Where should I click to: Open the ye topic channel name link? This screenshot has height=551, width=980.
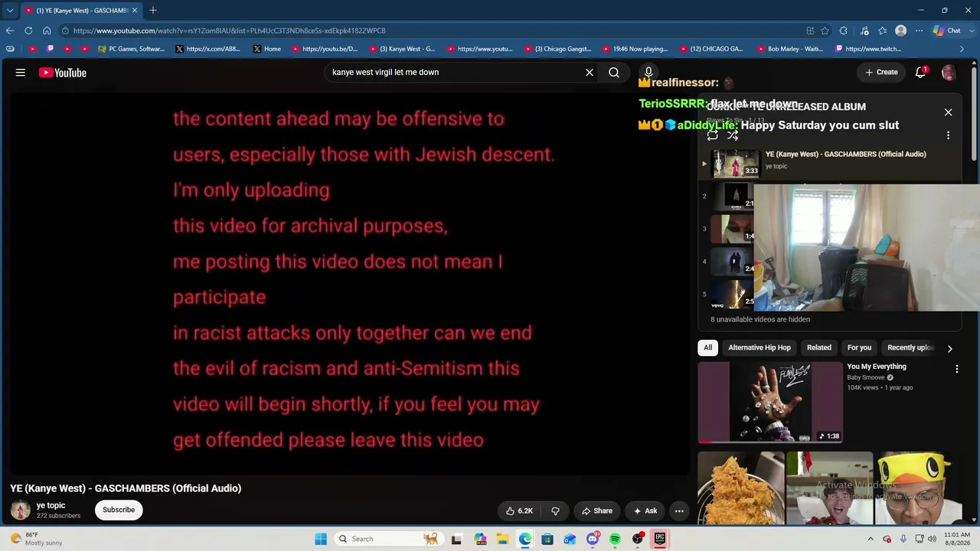click(x=51, y=505)
